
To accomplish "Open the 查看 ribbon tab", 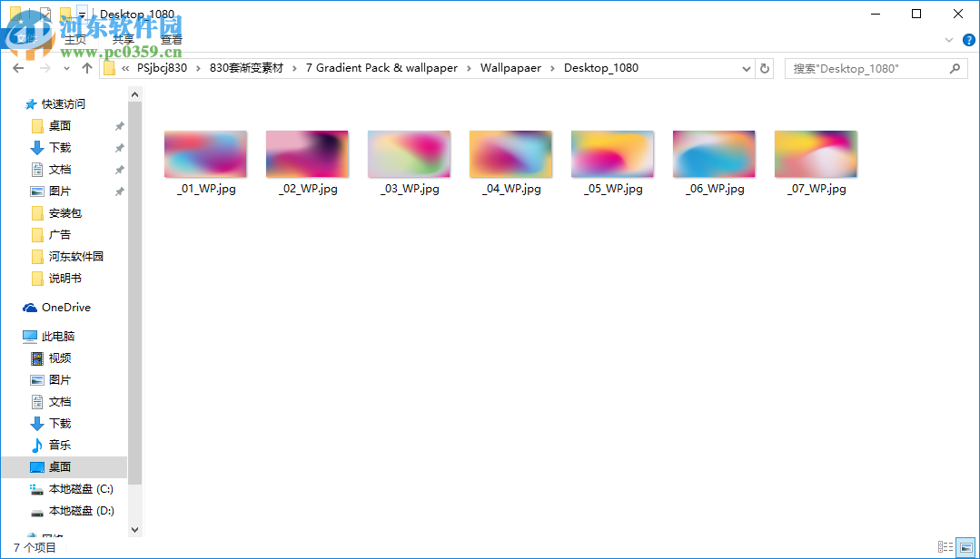I will coord(171,39).
